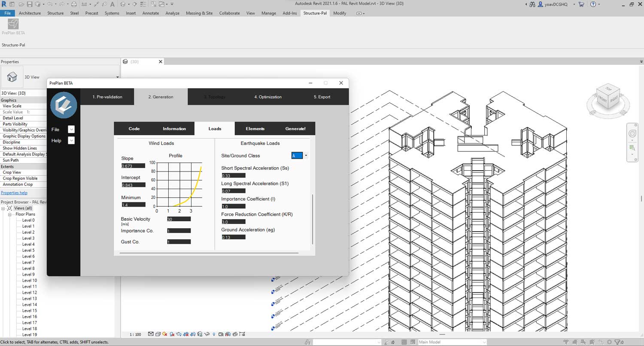Open the Massing & Site ribbon tab
The image size is (644, 346).
[x=199, y=13]
